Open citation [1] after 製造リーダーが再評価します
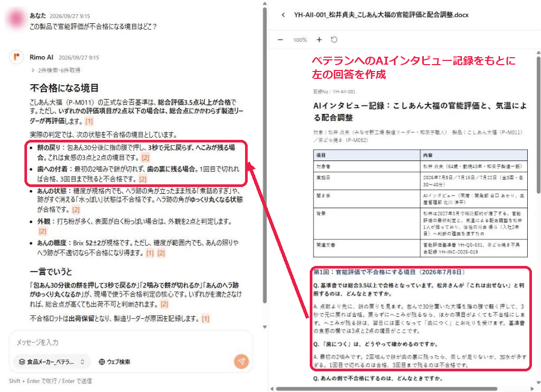Image resolution: width=541 pixels, height=392 pixels. [89, 121]
